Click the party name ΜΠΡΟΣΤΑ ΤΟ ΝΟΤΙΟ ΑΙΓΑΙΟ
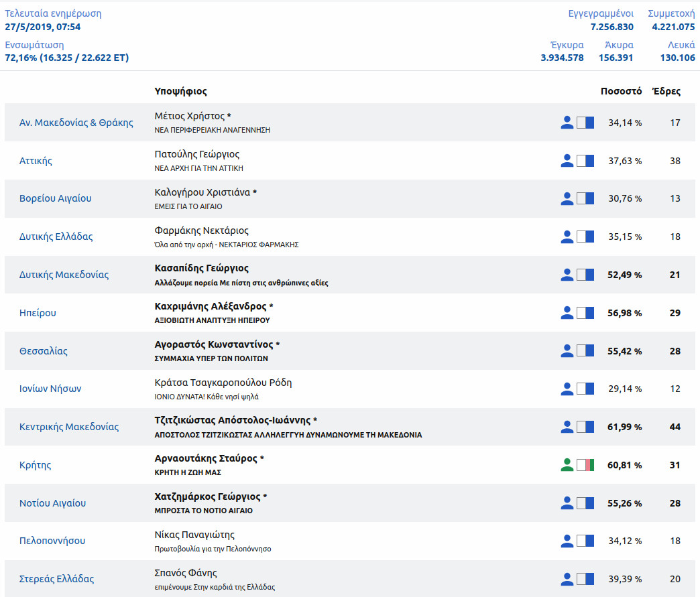Viewport: 700px width, 597px height. pyautogui.click(x=203, y=511)
